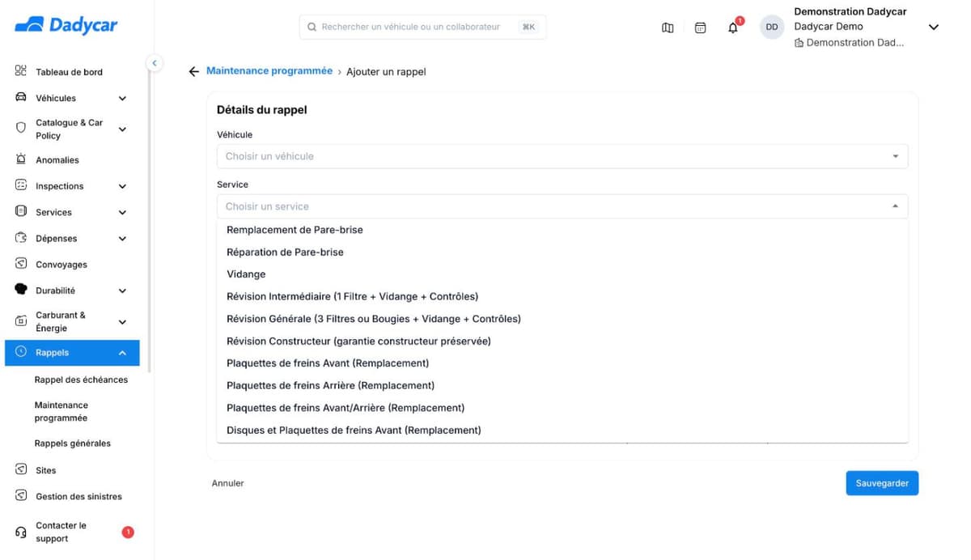Expand the Véhicules menu chevron
The width and height of the screenshot is (971, 560).
pos(122,99)
